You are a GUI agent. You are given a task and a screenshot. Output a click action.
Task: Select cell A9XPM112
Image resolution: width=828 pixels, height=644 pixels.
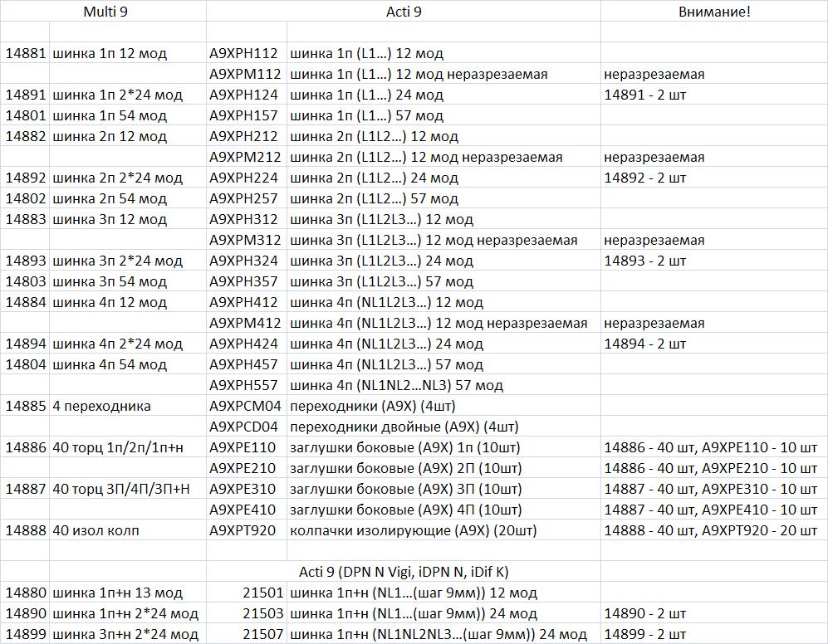coord(247,74)
